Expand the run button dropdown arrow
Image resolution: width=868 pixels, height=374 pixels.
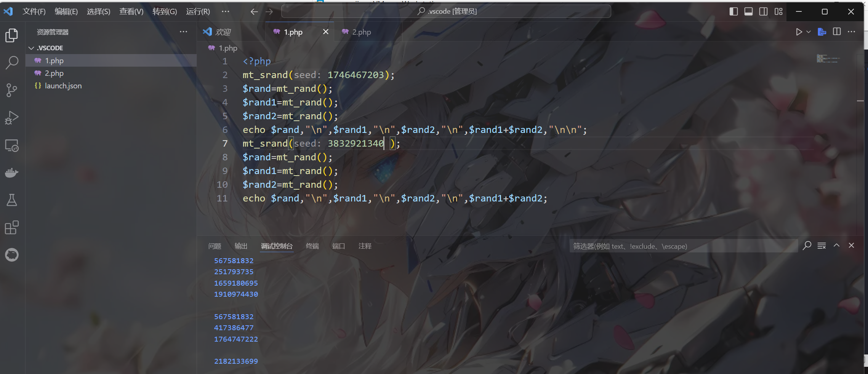click(809, 32)
